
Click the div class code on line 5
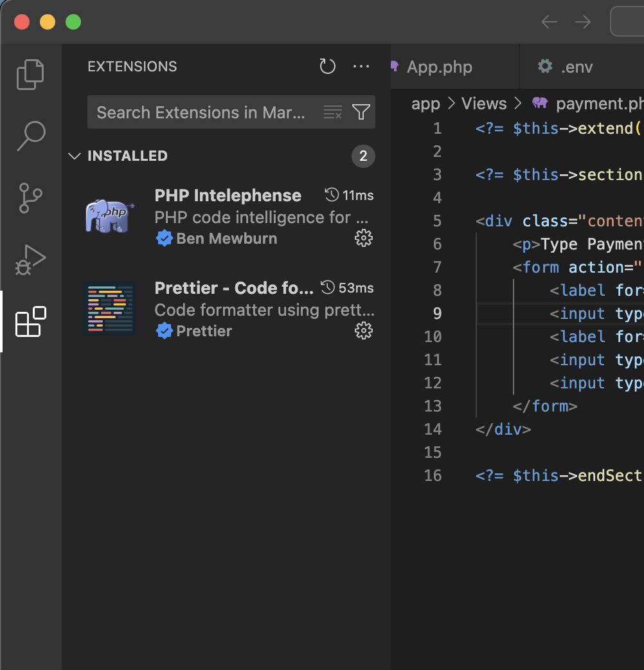(559, 221)
